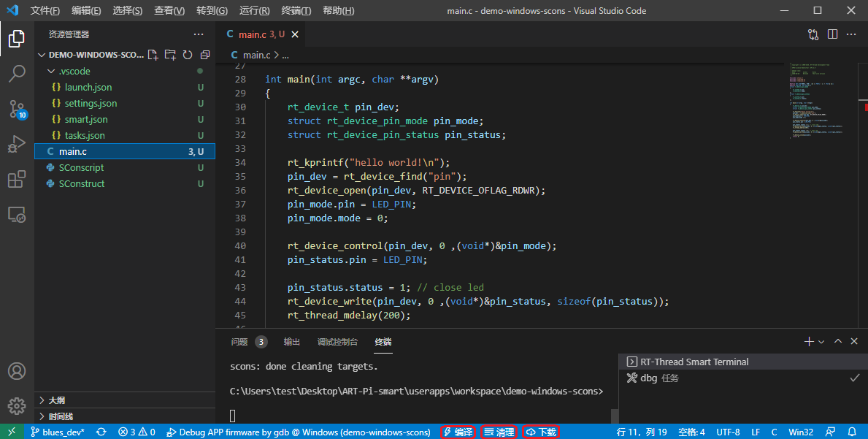Click the split editor icon

tap(832, 34)
